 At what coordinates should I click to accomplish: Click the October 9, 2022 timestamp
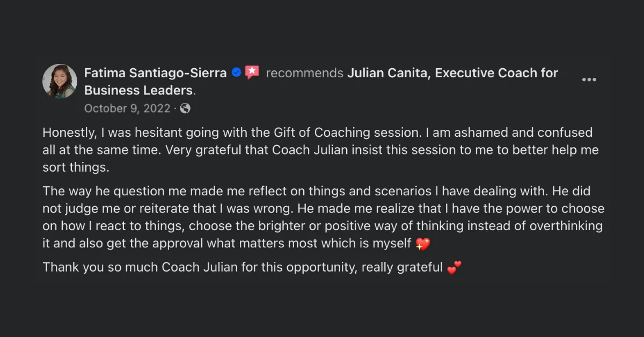click(127, 108)
